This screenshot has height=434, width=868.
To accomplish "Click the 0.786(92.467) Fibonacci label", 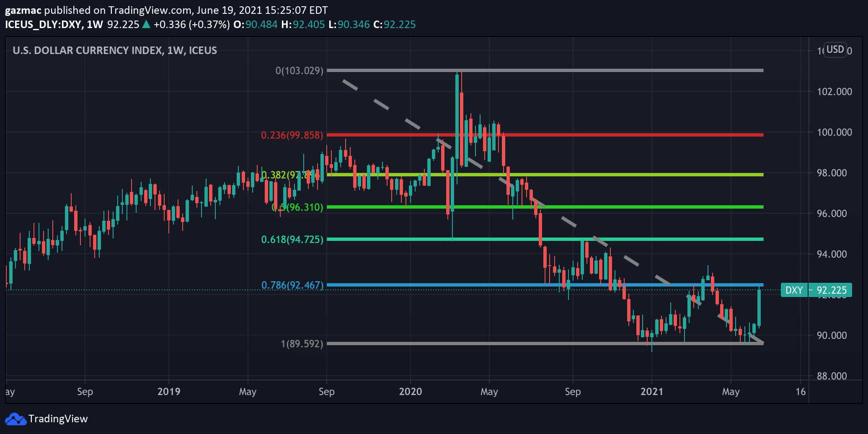I will tap(292, 285).
